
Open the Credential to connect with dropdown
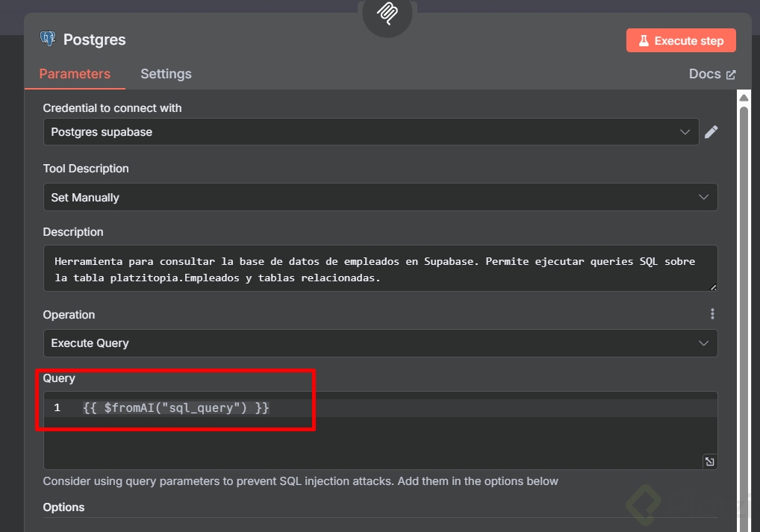click(x=371, y=132)
